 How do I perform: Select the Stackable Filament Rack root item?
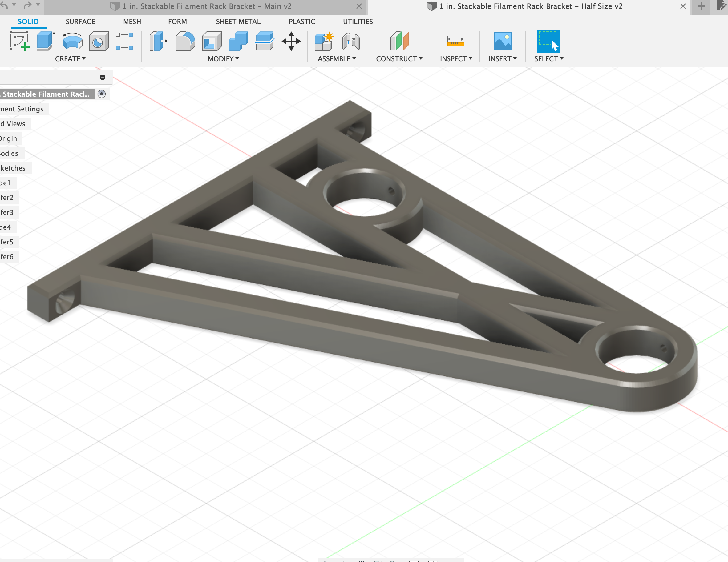click(x=47, y=94)
